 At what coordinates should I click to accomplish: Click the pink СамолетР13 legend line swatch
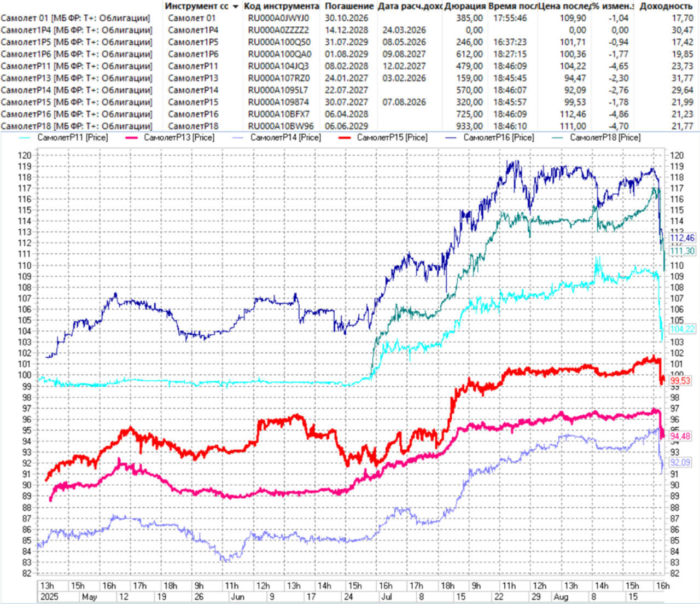[x=132, y=137]
